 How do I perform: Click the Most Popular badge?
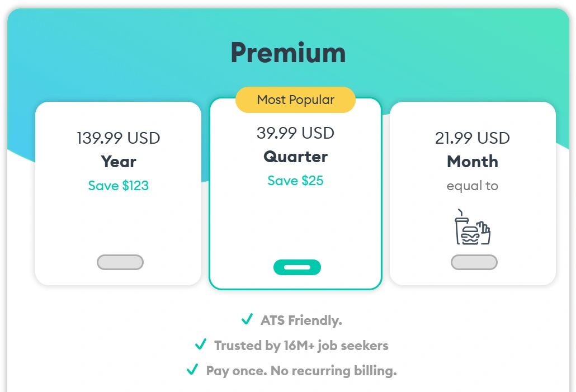(295, 100)
